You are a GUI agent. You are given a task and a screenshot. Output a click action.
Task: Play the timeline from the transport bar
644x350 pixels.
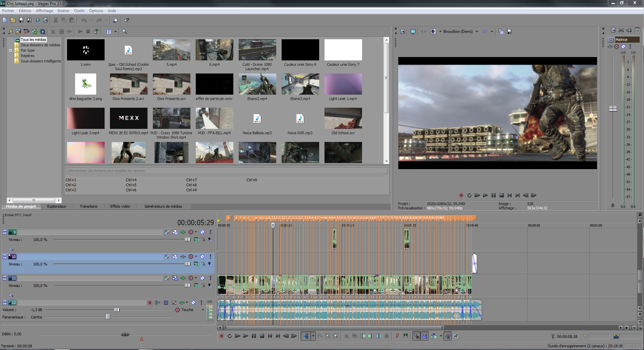(x=246, y=336)
